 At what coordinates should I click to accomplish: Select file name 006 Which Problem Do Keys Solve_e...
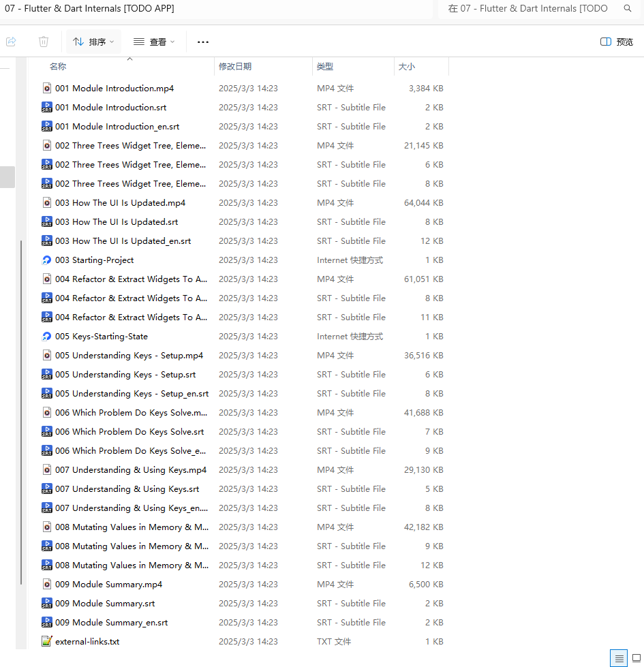pos(130,451)
